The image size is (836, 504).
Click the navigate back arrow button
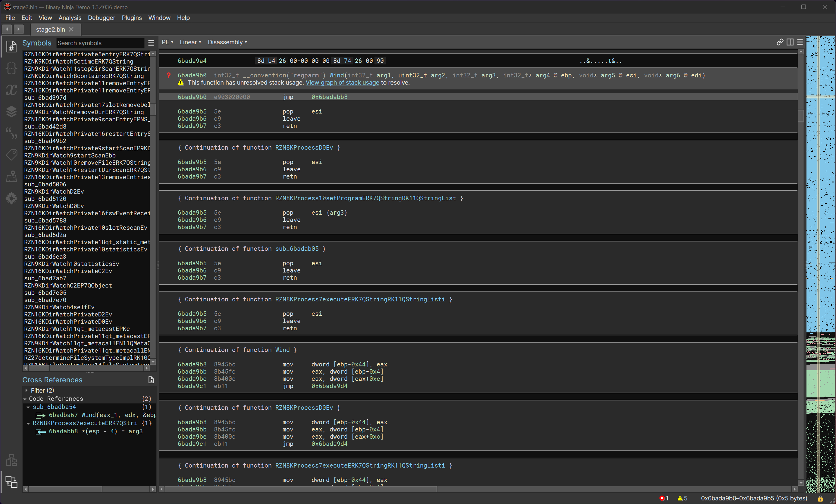[7, 29]
